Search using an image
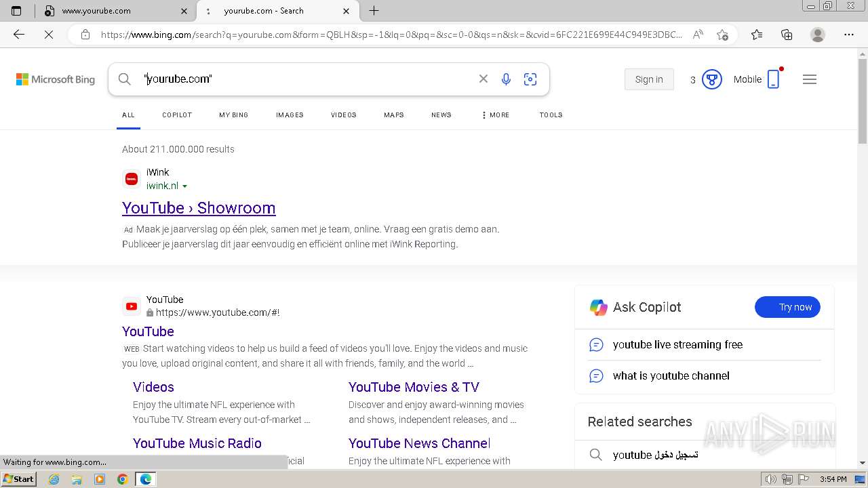The height and width of the screenshot is (488, 868). [x=530, y=79]
